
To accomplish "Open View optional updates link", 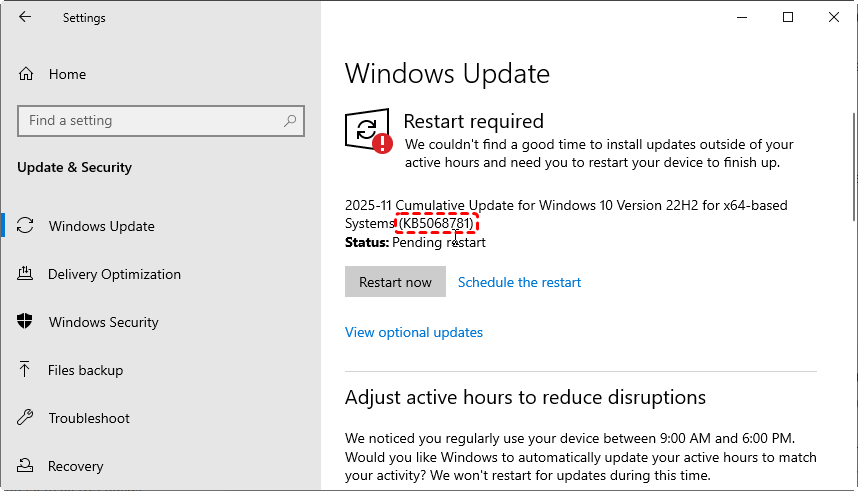I will (x=413, y=332).
